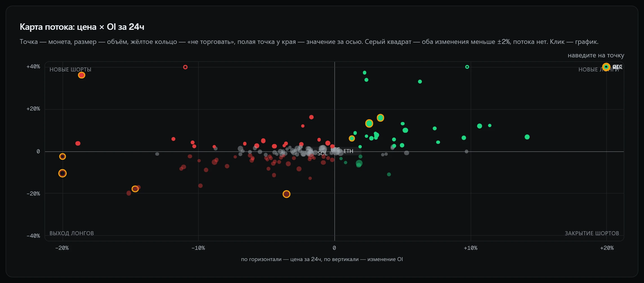Select the highest yellow-ringed green dot near +16% OI
This screenshot has width=644, height=283.
pos(381,118)
